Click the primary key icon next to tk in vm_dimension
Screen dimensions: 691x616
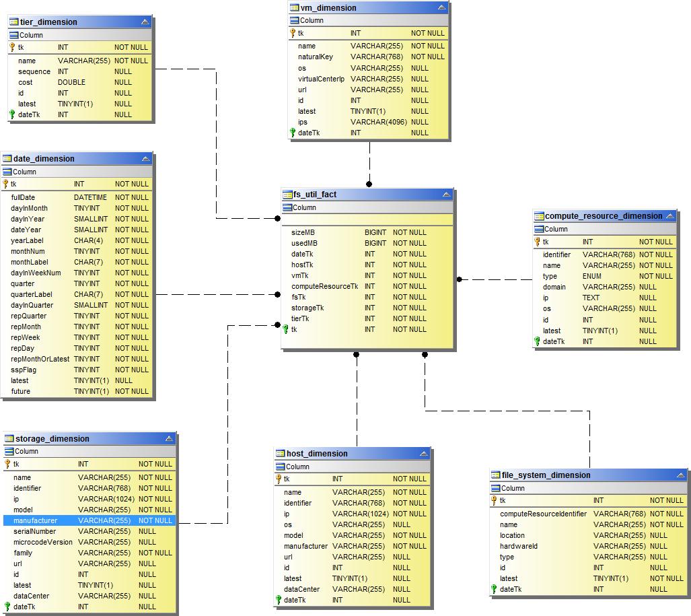click(x=292, y=32)
